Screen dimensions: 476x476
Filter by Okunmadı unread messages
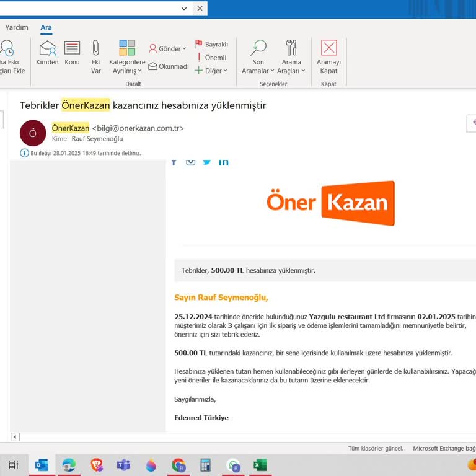click(x=169, y=66)
